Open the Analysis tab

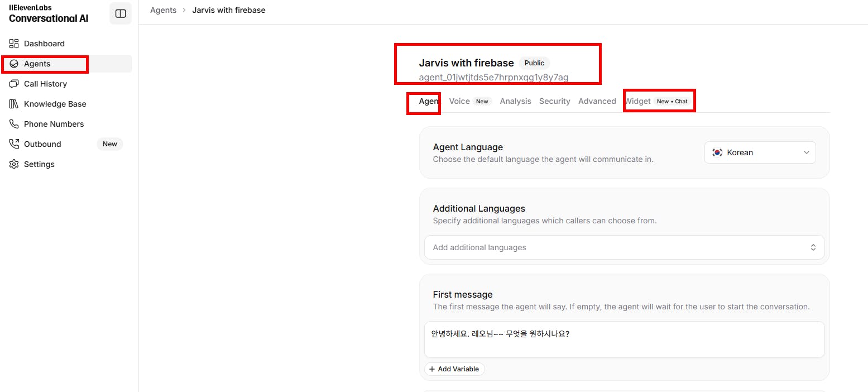(515, 101)
